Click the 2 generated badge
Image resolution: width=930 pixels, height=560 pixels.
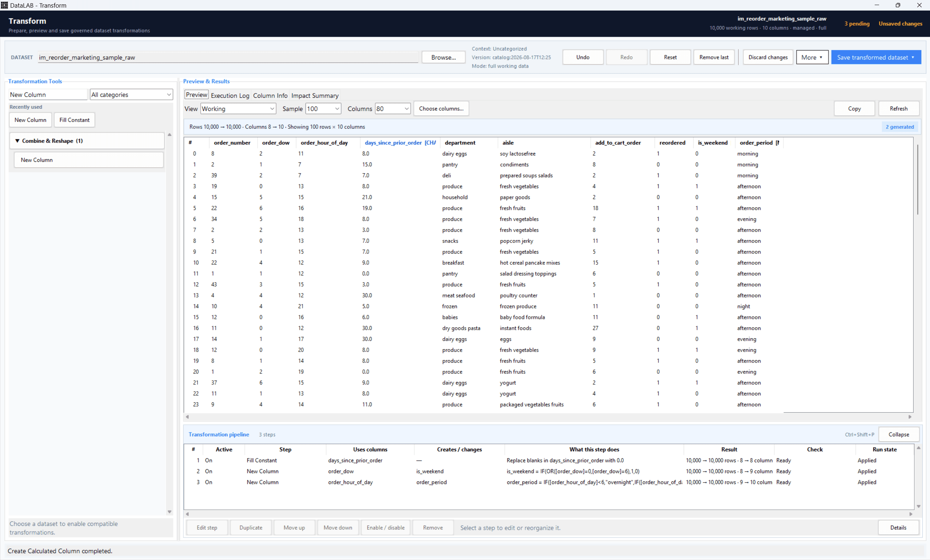pyautogui.click(x=900, y=127)
